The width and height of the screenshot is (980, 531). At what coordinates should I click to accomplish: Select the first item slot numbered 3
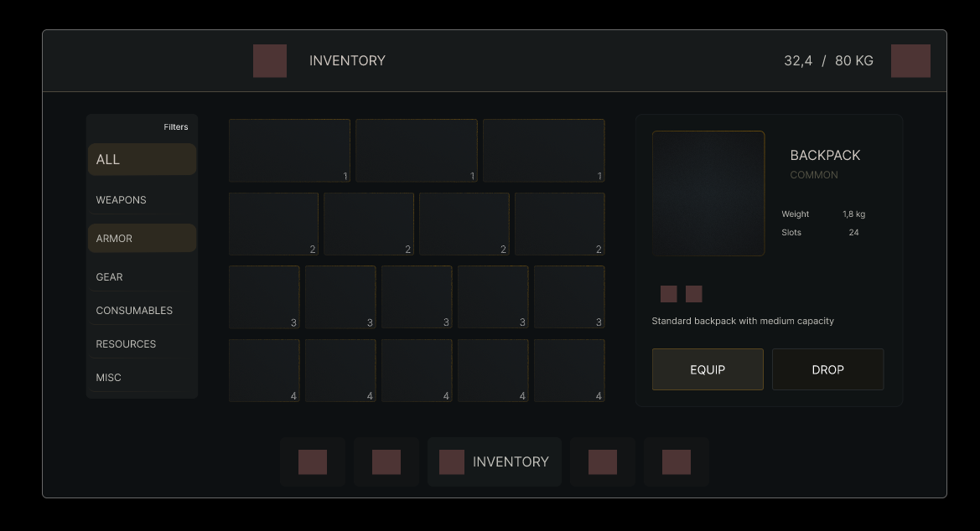click(264, 297)
